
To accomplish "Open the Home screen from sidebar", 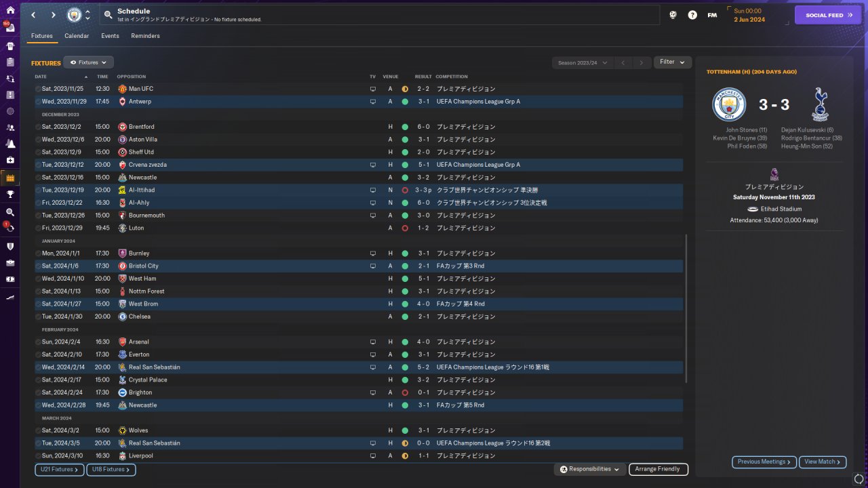I will pyautogui.click(x=10, y=10).
